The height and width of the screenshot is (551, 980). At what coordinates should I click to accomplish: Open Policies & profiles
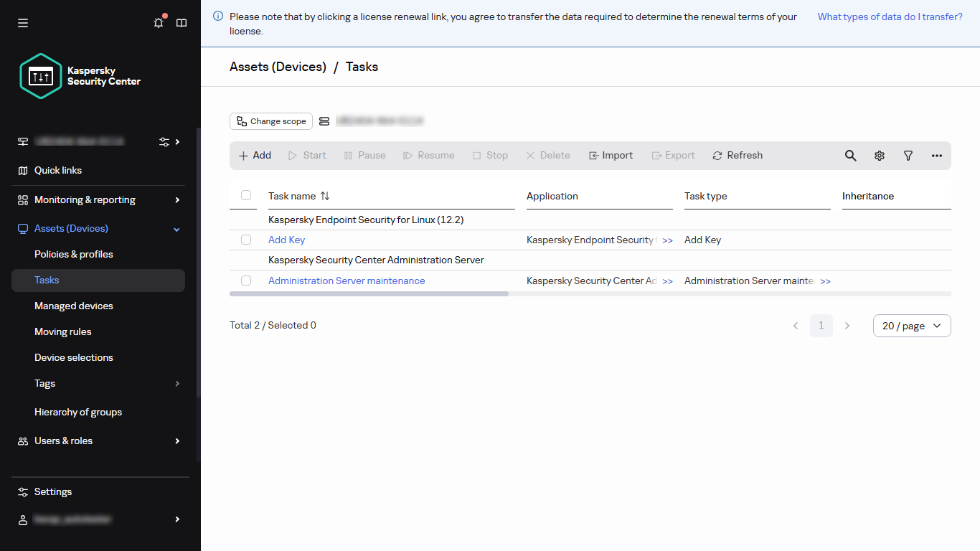coord(74,255)
